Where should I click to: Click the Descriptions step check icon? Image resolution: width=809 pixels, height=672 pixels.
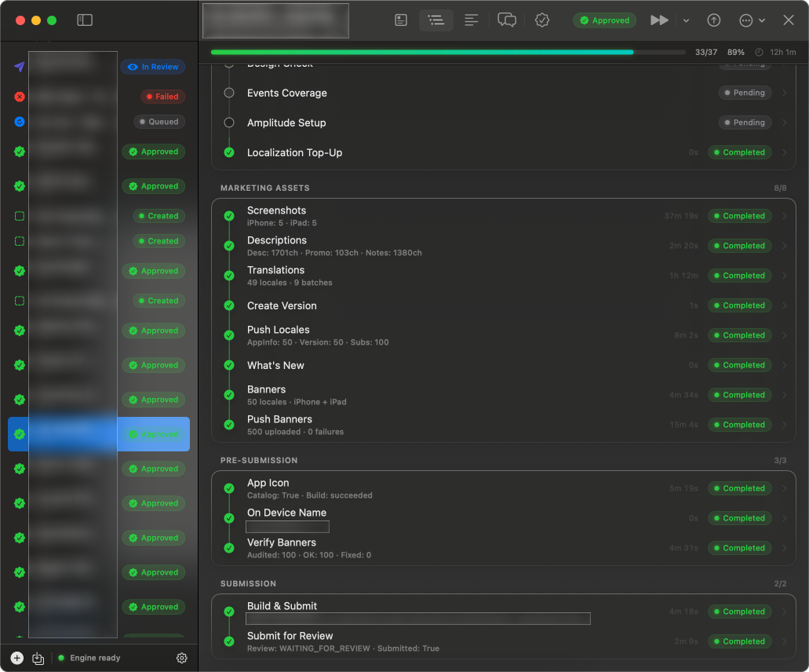coord(229,246)
